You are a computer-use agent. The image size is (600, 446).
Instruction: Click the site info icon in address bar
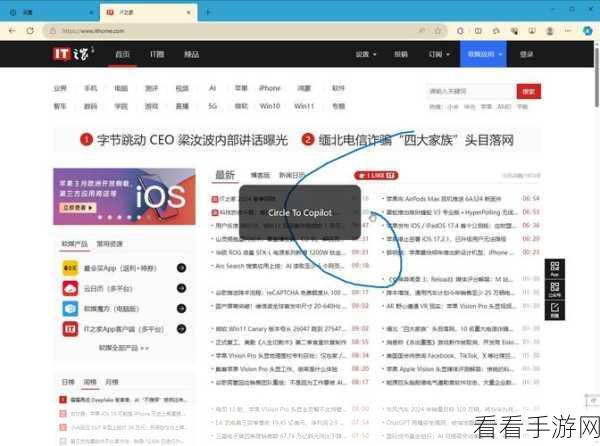tap(53, 31)
